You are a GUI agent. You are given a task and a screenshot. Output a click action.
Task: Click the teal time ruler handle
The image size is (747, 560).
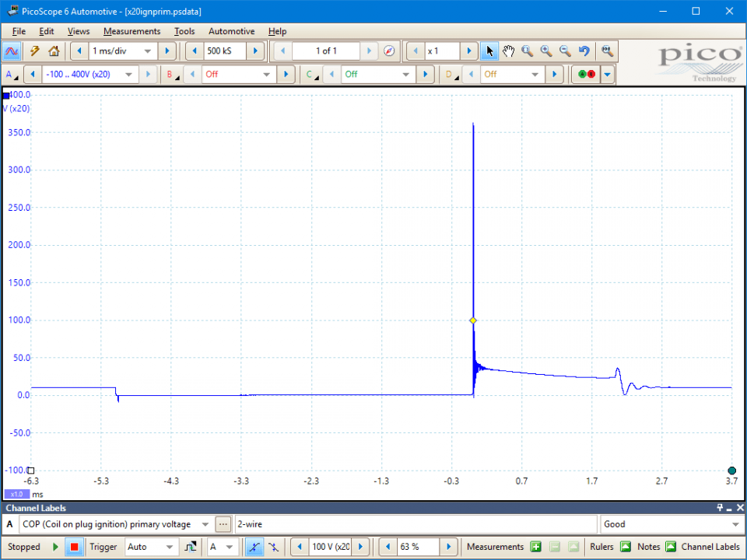[x=731, y=471]
